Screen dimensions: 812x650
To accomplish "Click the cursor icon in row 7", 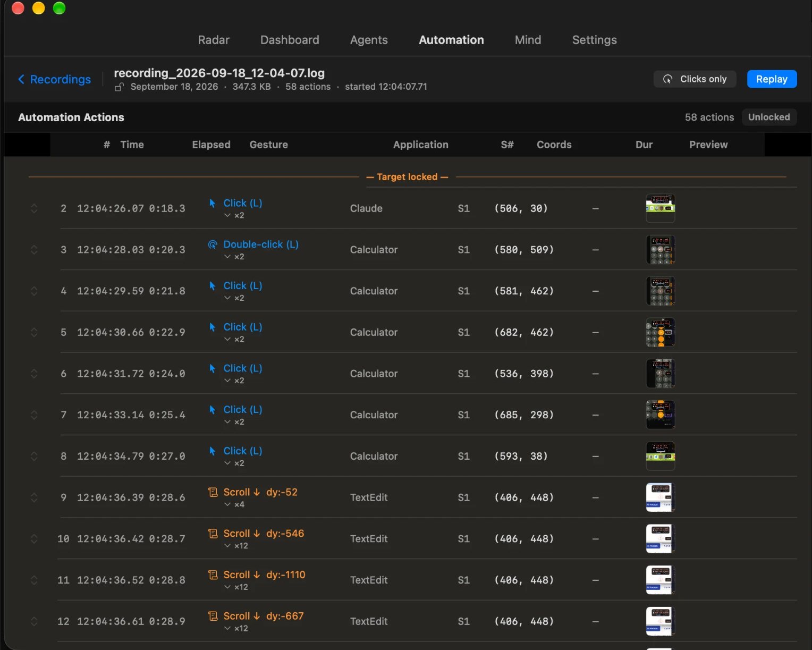I will pyautogui.click(x=213, y=410).
